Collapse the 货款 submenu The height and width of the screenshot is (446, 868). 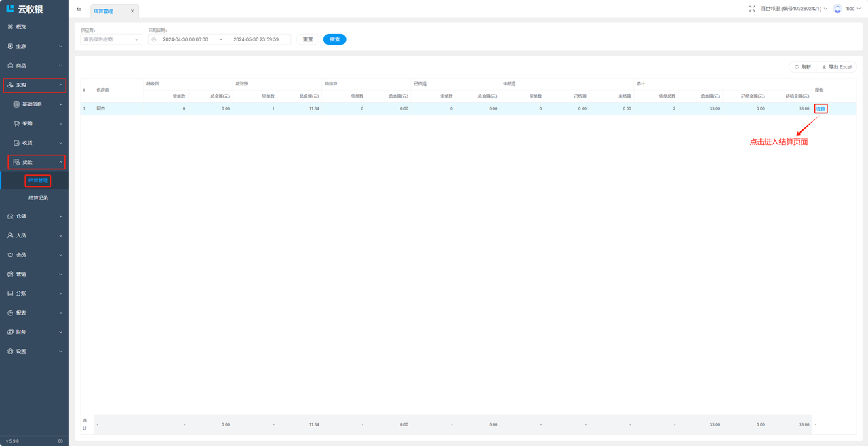click(x=37, y=162)
